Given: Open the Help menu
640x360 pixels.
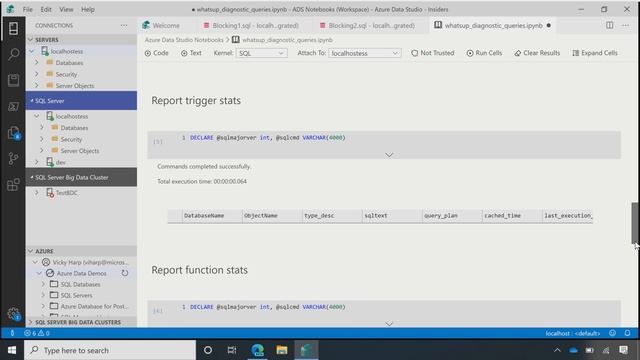Looking at the screenshot, I should (88, 9).
